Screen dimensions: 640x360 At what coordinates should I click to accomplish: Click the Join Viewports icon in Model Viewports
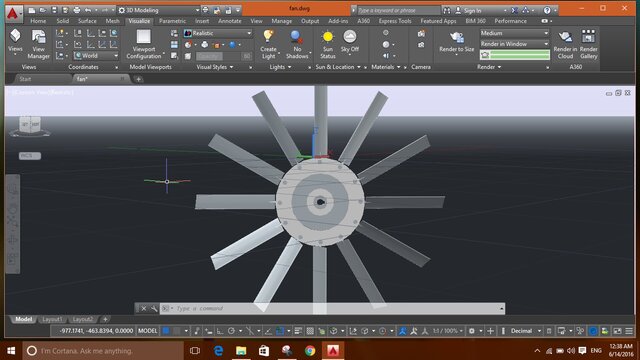pos(174,44)
